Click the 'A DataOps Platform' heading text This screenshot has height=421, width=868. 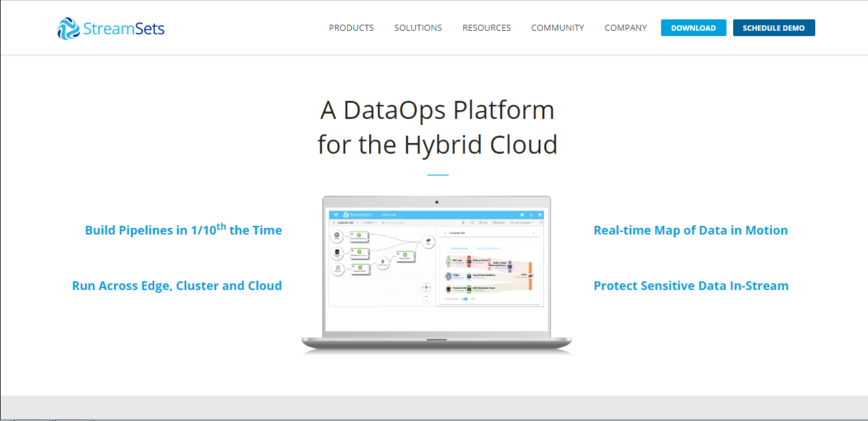click(x=437, y=110)
